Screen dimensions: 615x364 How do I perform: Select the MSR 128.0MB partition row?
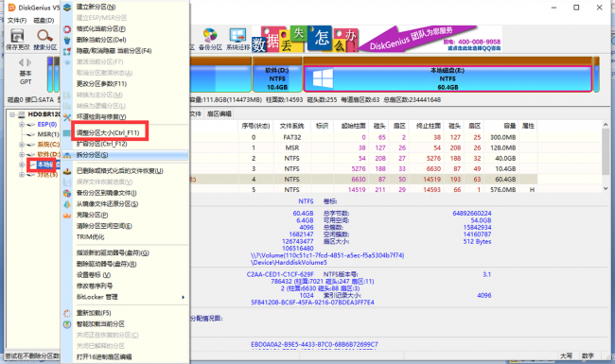coord(363,148)
